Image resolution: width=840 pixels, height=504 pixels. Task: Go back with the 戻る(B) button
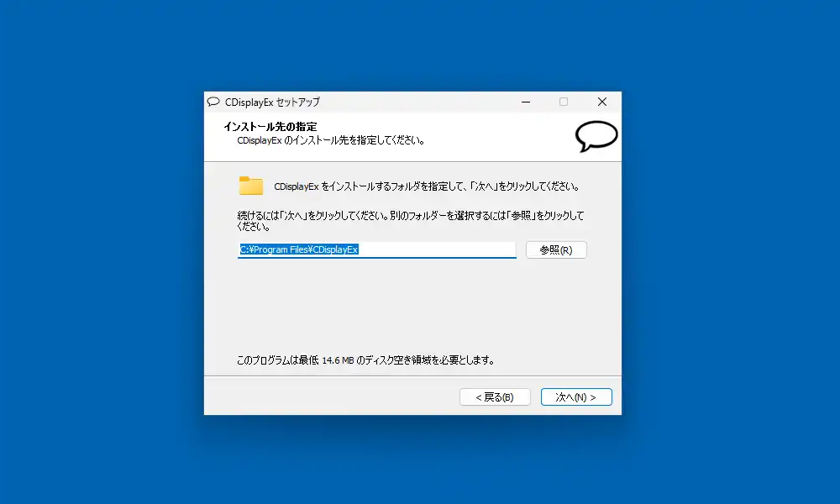pyautogui.click(x=495, y=396)
